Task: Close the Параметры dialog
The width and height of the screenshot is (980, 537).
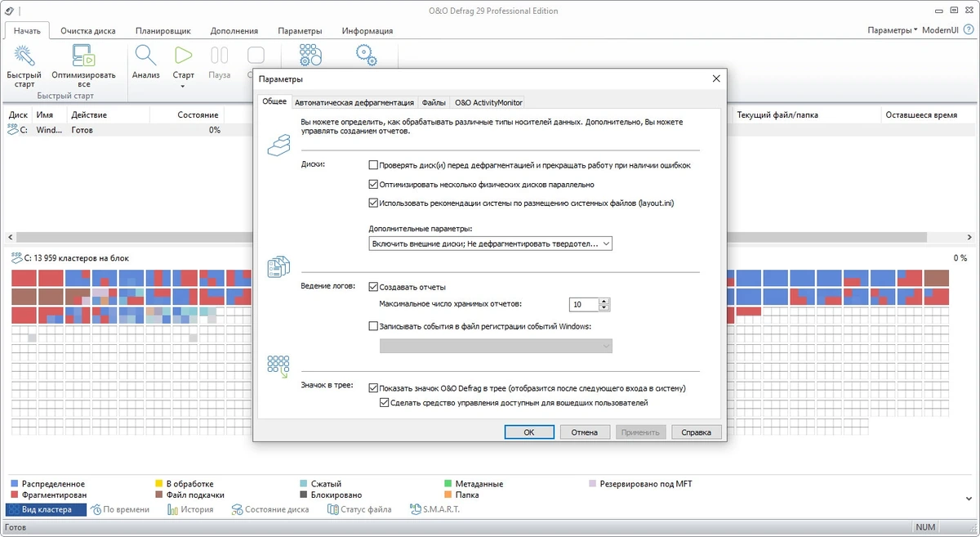Action: click(716, 78)
